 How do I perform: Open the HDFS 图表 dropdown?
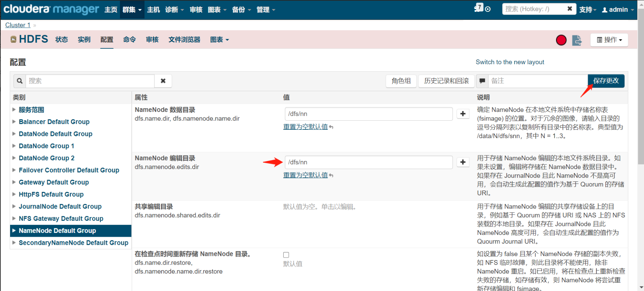pos(220,40)
